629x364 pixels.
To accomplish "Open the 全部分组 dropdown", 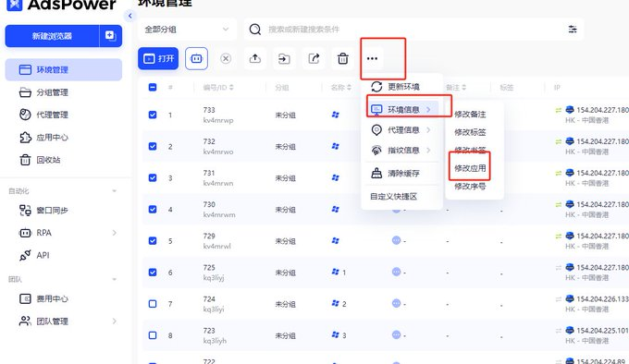I will click(x=187, y=30).
